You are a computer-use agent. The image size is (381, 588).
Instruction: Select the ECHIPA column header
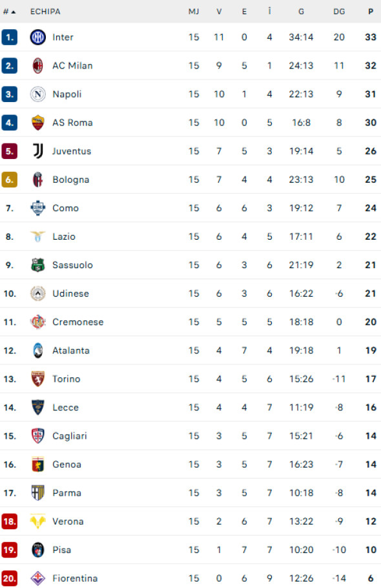[43, 11]
